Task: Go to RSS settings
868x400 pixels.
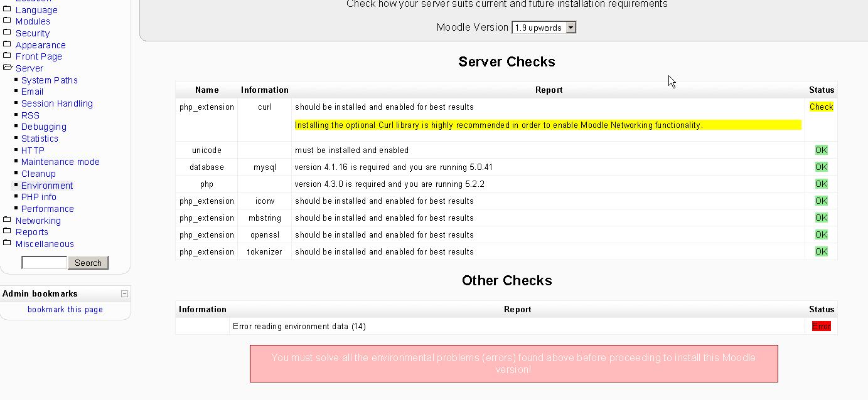Action: click(x=30, y=115)
